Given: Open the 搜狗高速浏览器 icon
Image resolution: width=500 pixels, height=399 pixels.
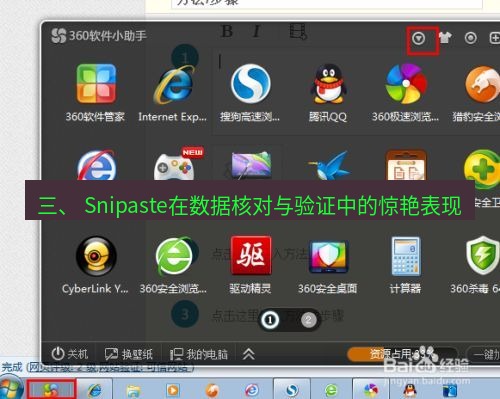Looking at the screenshot, I should coord(250,84).
